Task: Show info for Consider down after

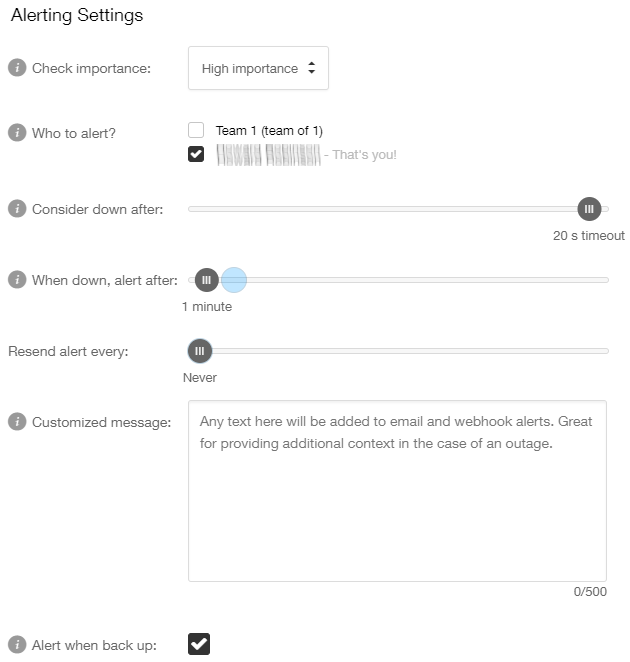Action: pyautogui.click(x=17, y=209)
